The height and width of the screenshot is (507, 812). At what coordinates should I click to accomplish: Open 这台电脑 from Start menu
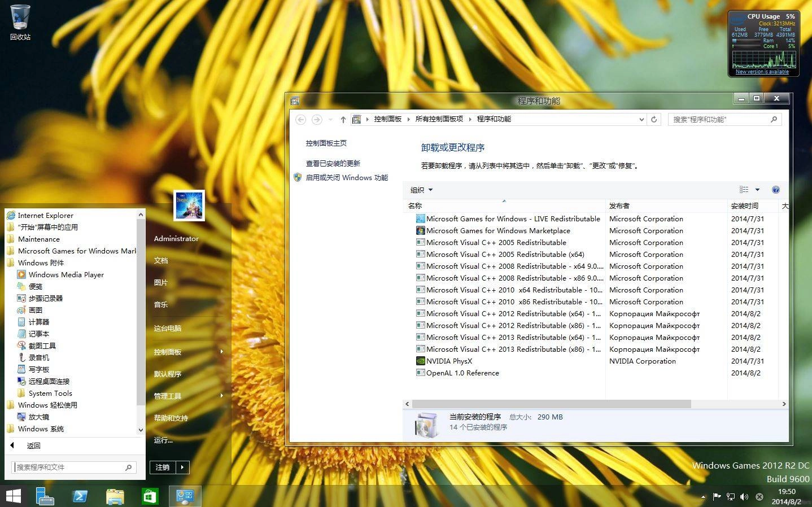pyautogui.click(x=168, y=328)
